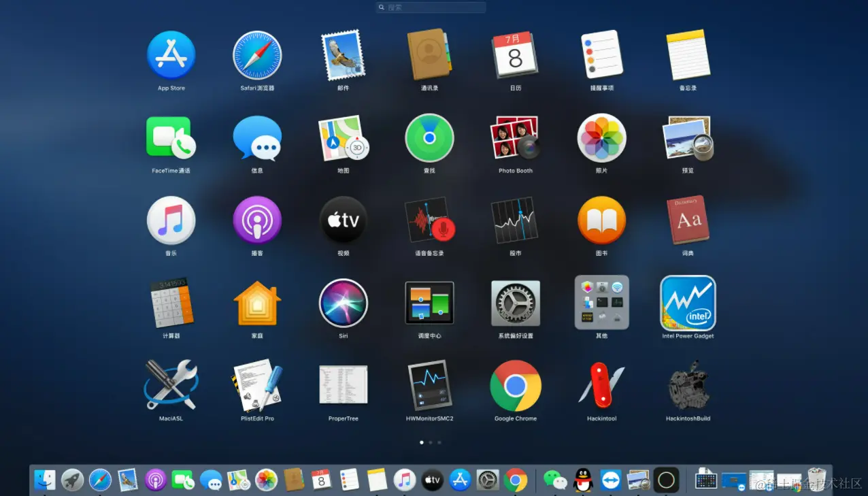Launch TeamViewer from the Dock
Viewport: 868px width, 496px height.
pos(611,480)
